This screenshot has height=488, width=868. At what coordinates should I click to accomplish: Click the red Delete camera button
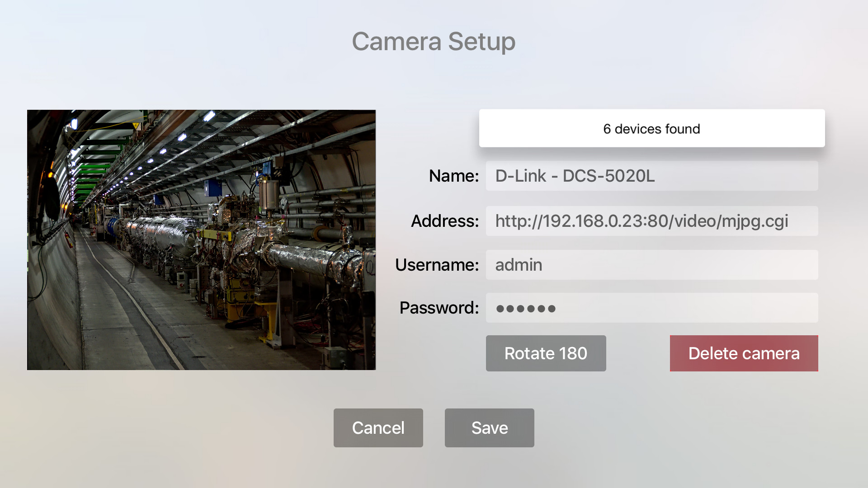[x=744, y=353]
